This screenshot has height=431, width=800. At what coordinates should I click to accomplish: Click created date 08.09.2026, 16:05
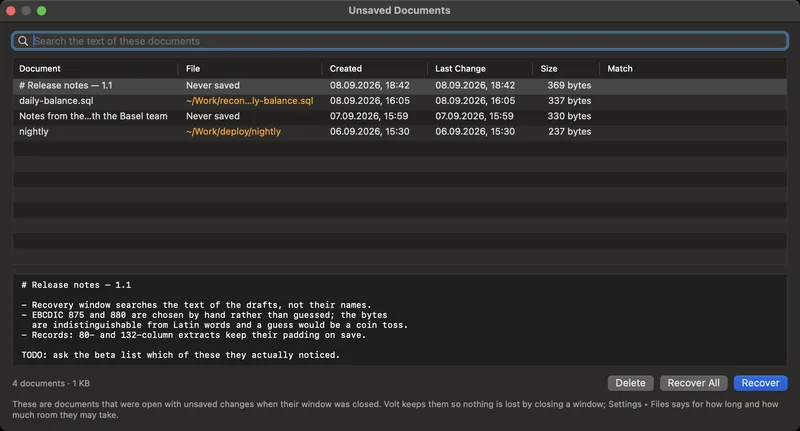tap(369, 100)
